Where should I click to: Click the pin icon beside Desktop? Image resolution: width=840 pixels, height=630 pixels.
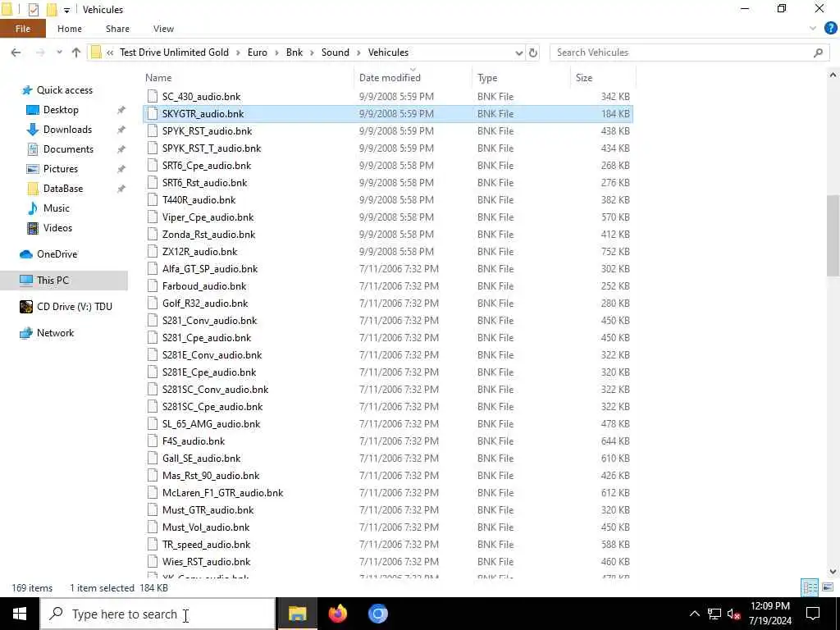[121, 110]
